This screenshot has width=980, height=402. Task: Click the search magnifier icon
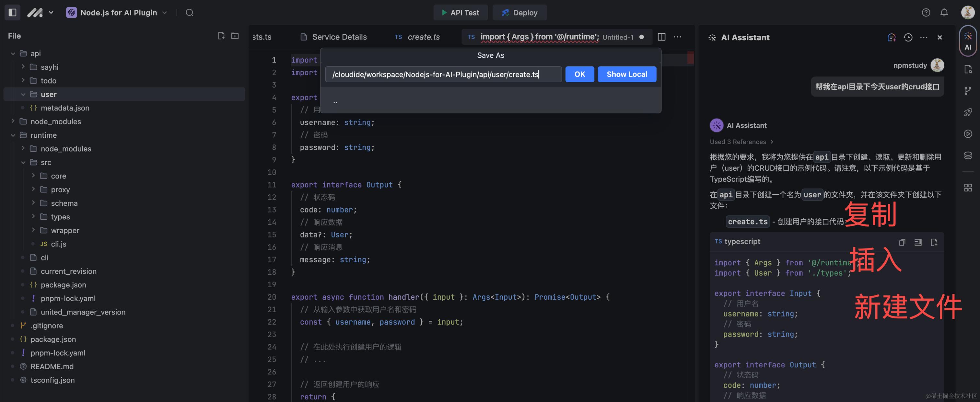click(x=190, y=13)
